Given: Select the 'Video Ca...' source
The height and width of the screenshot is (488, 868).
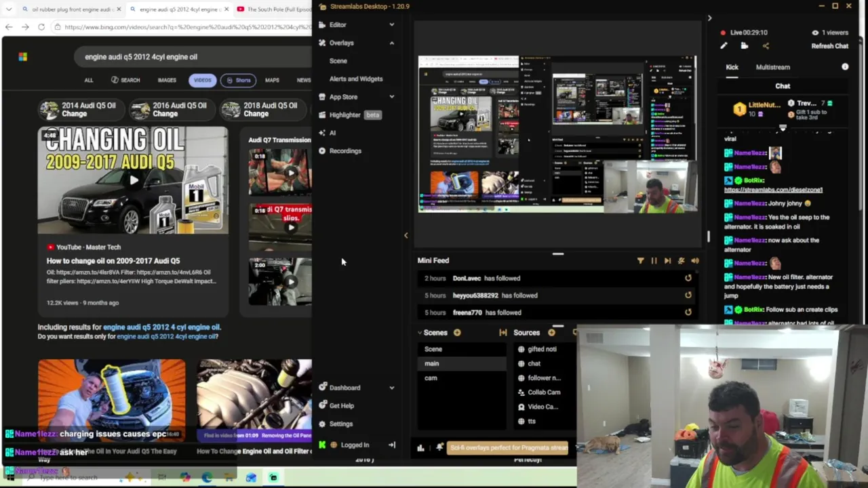Looking at the screenshot, I should (545, 407).
